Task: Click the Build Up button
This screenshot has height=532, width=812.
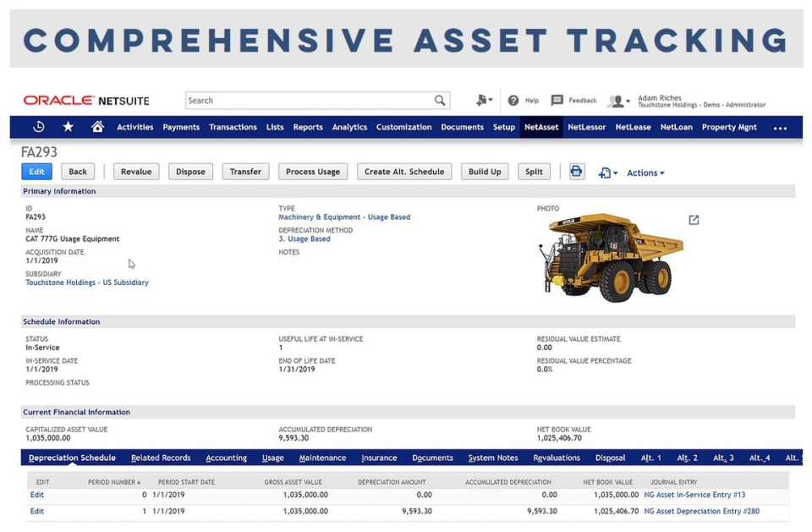Action: tap(485, 172)
